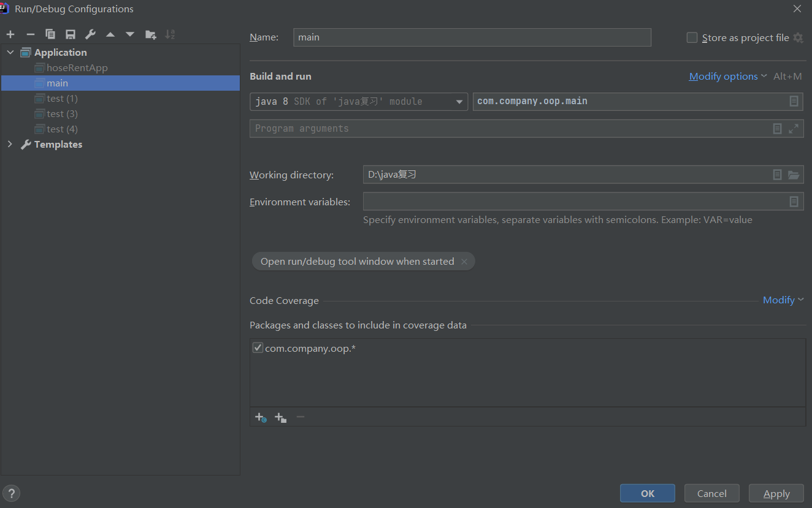Expand the Templates tree node
This screenshot has height=508, width=812.
pos(10,145)
